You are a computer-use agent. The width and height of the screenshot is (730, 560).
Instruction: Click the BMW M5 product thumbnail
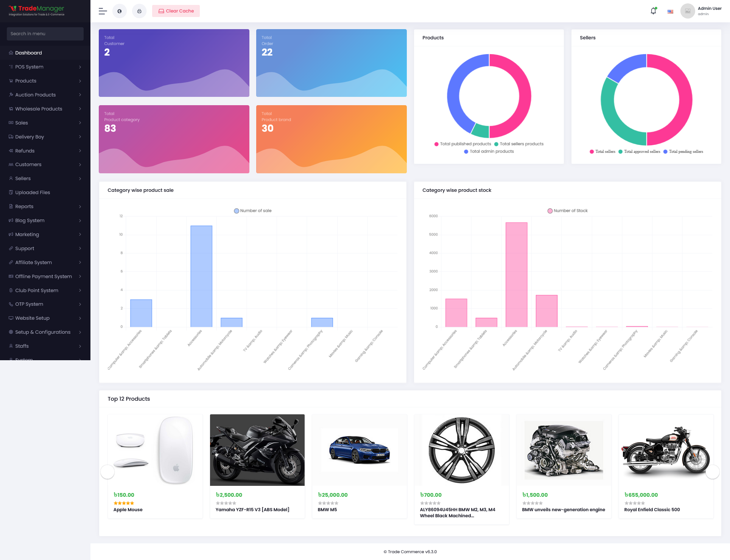(x=360, y=450)
